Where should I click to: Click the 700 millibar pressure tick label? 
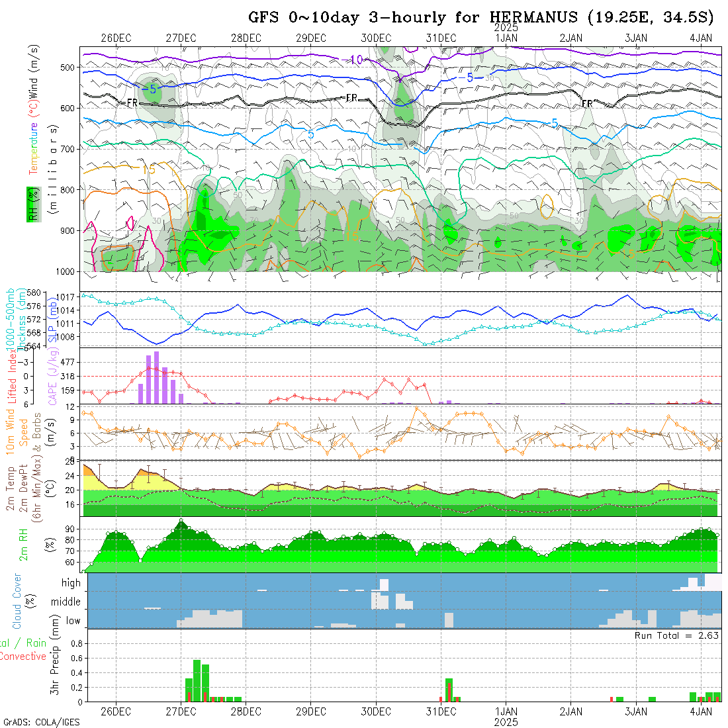tap(68, 149)
